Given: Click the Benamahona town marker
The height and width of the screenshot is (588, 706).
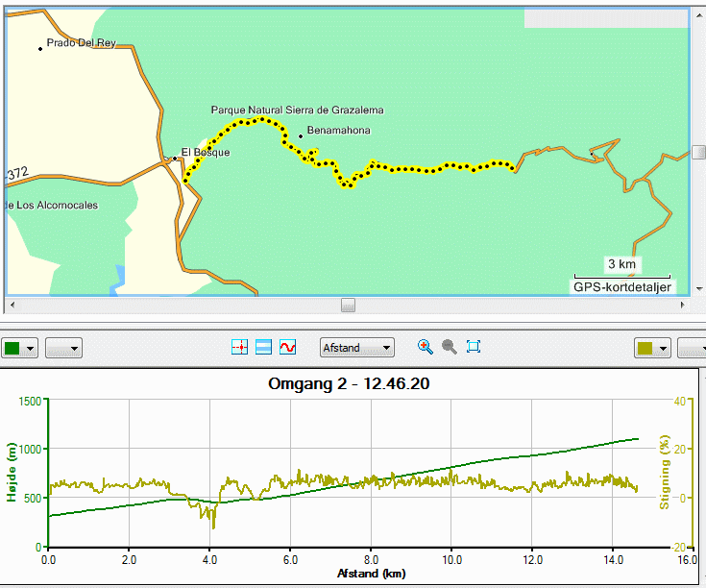Looking at the screenshot, I should [301, 136].
